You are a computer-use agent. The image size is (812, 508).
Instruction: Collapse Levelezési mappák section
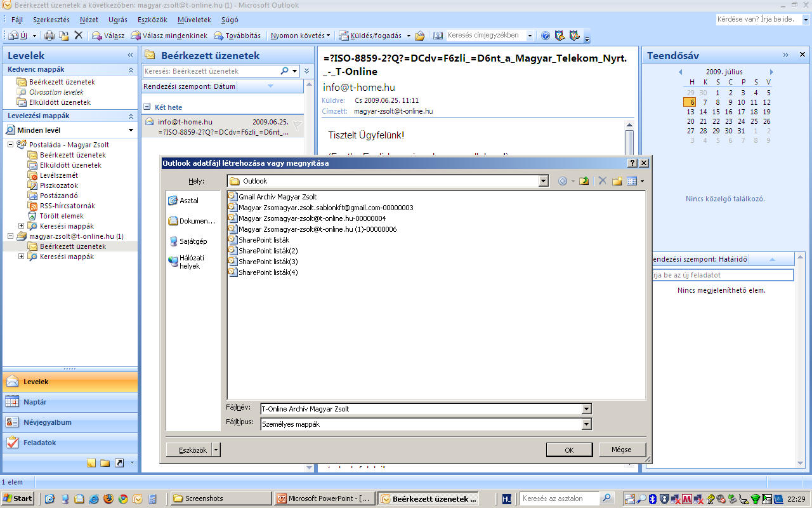[131, 116]
